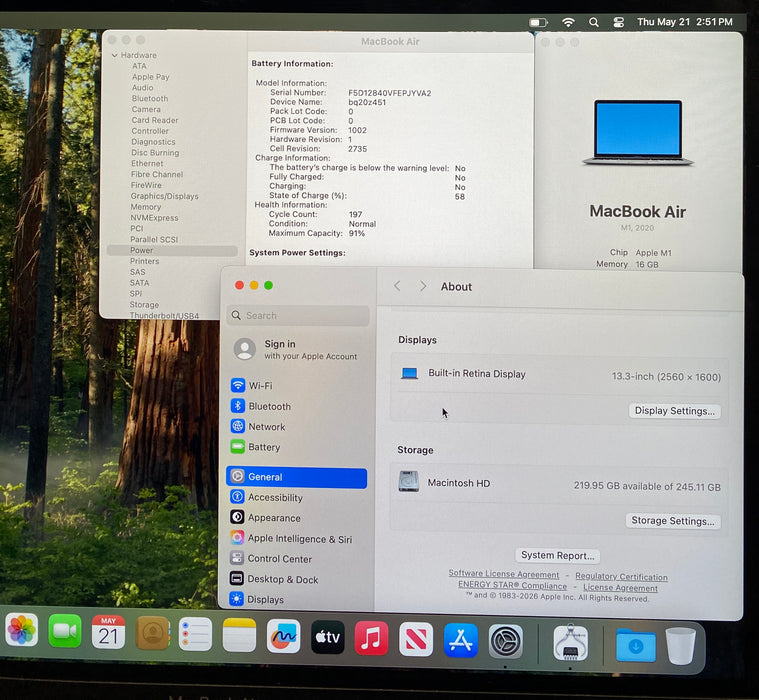Open Control Center from the menu bar
759x700 pixels.
point(619,22)
